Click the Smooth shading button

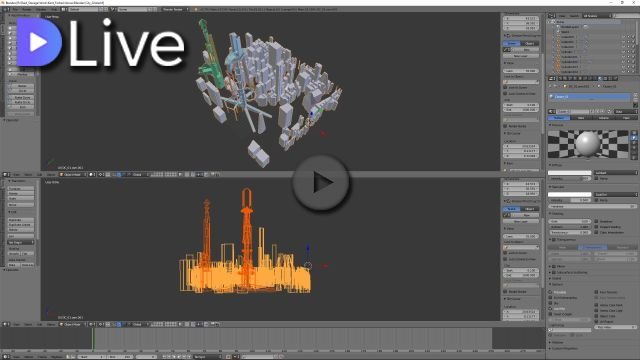(14, 253)
